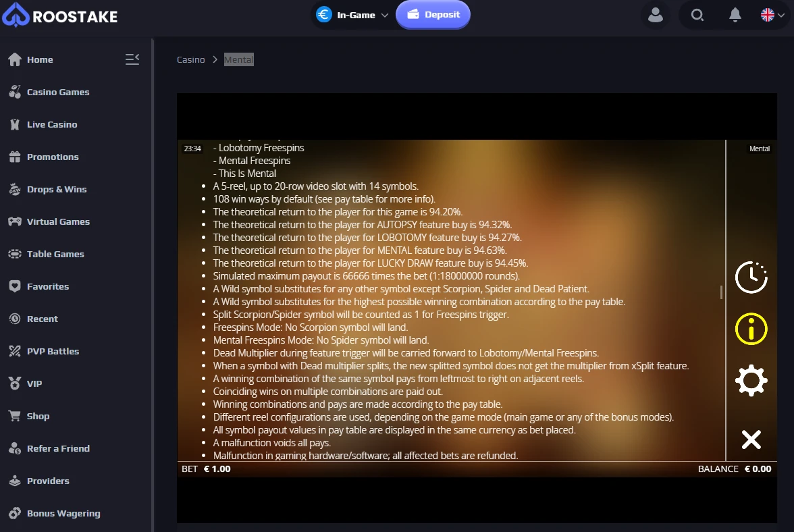Click the game rules scrollbar thumb
Image resolution: width=794 pixels, height=532 pixels.
coord(721,292)
